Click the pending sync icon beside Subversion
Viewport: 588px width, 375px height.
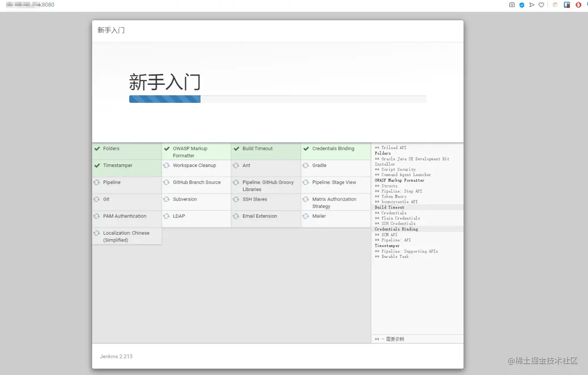(166, 199)
